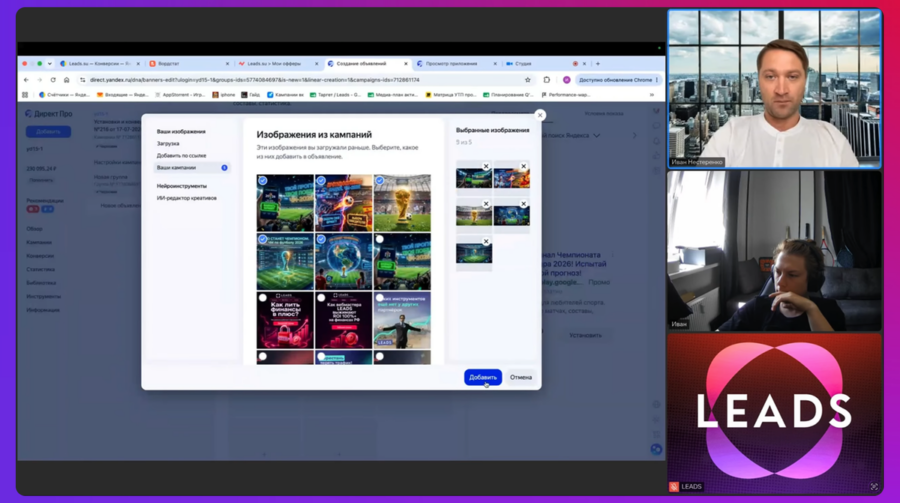This screenshot has height=503, width=900.
Task: Switch to the Студия tab
Action: click(545, 64)
